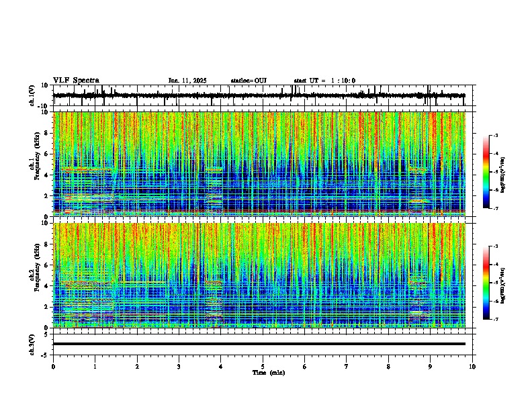The width and height of the screenshot is (532, 411).
Task: Click time axis tick label 3
Action: tap(179, 367)
